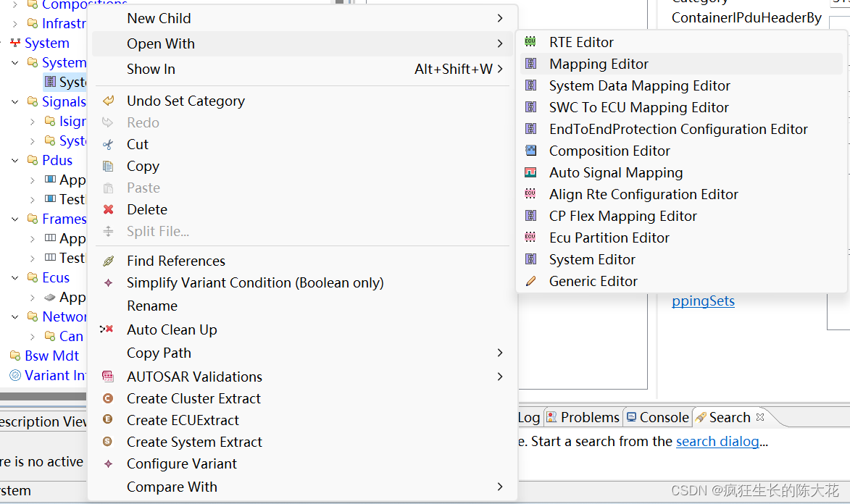This screenshot has height=504, width=850.
Task: Choose Mapping Editor from Open With submenu
Action: tap(599, 64)
